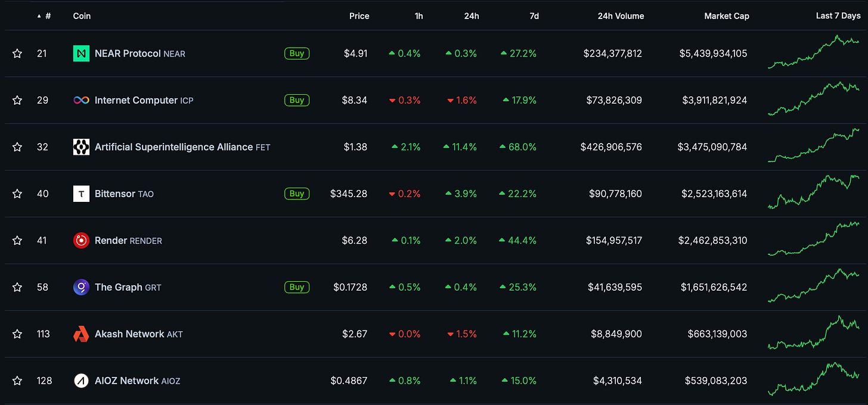Sort by 1h change column header

tap(419, 16)
